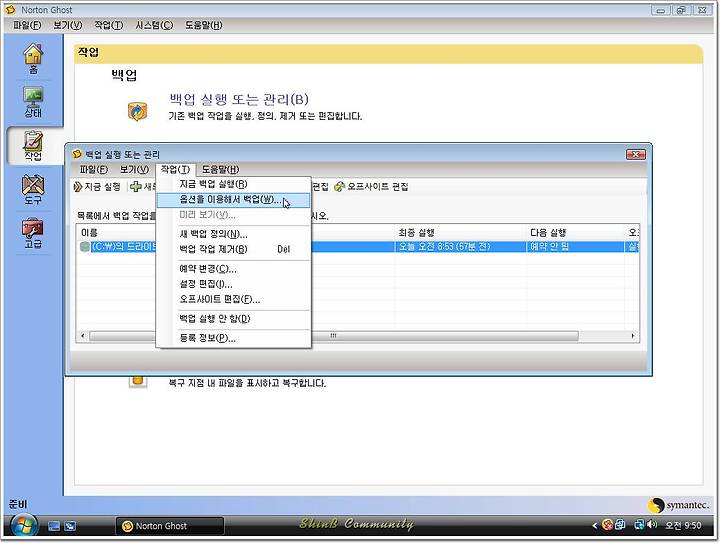Choose 옵션을 이용해서 백업(W) menu item
Viewport: 720px width, 543px height.
pyautogui.click(x=234, y=200)
